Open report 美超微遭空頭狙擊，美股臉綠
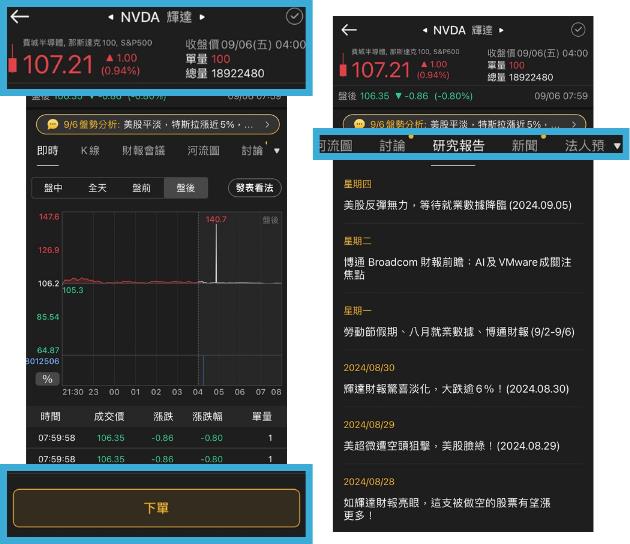 tap(451, 446)
